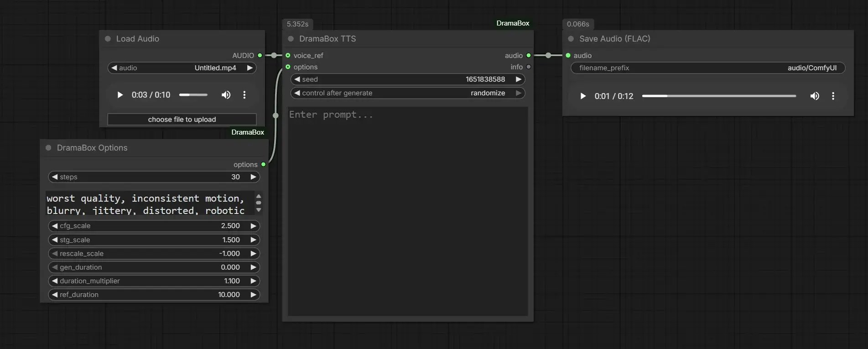This screenshot has width=868, height=349.
Task: Mute the Save Audio player volume
Action: [815, 96]
